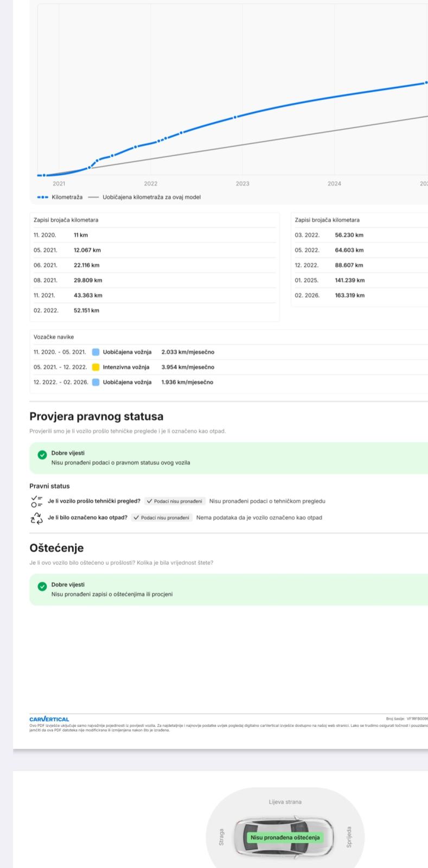Click the '1.936 km/mjesečno' value
428x868 pixels.
point(187,382)
